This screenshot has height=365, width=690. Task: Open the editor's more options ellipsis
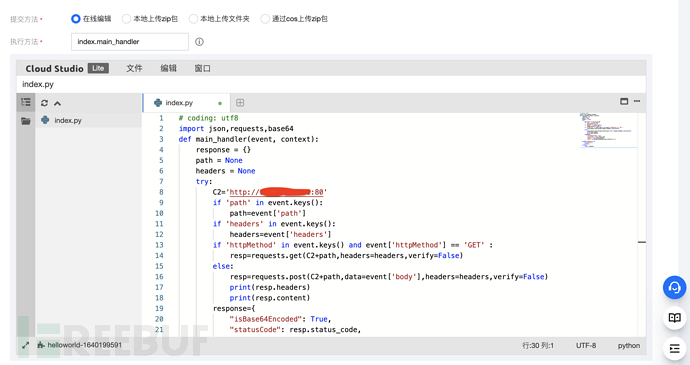coord(637,101)
